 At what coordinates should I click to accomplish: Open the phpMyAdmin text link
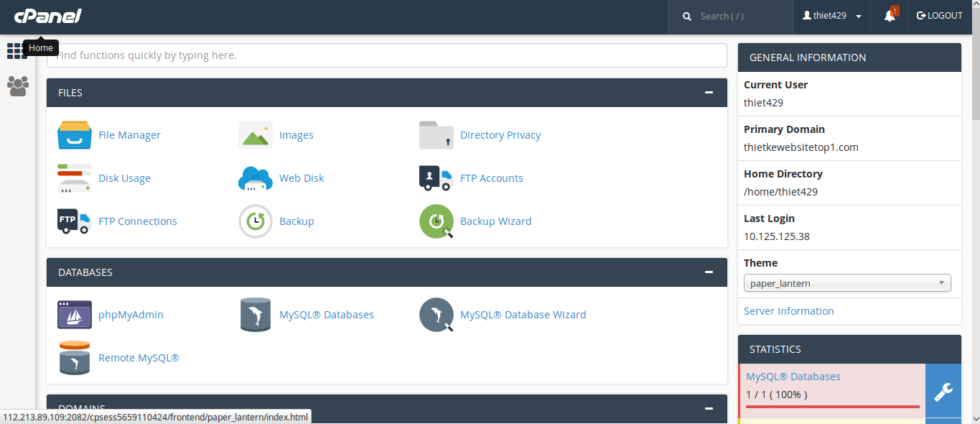131,315
